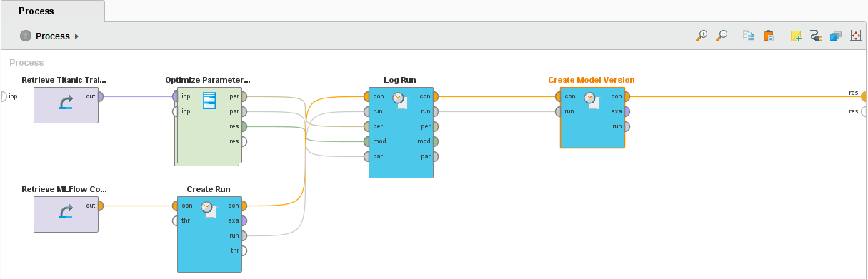Viewport: 868px width, 279px height.
Task: Click the mod output port of Log Run
Action: click(x=435, y=141)
